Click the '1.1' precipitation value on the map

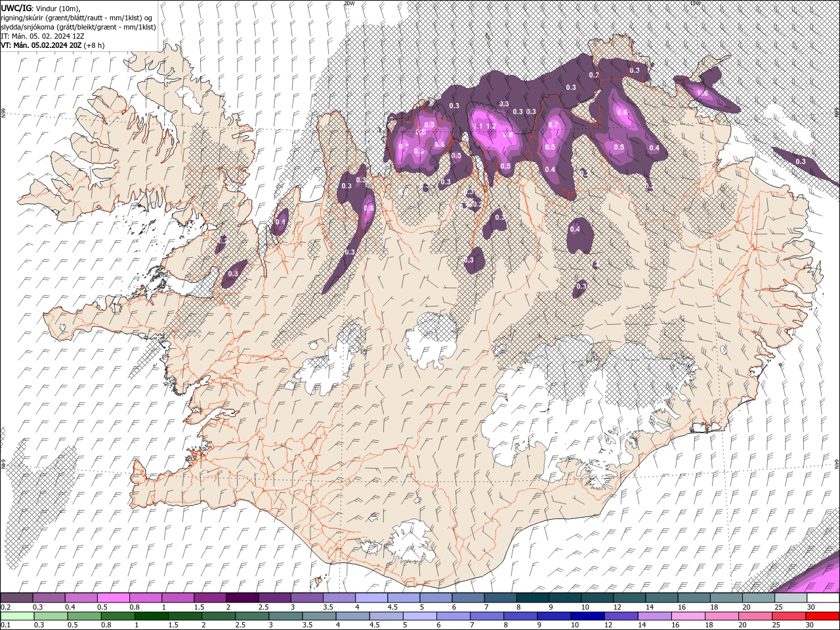pos(478,127)
